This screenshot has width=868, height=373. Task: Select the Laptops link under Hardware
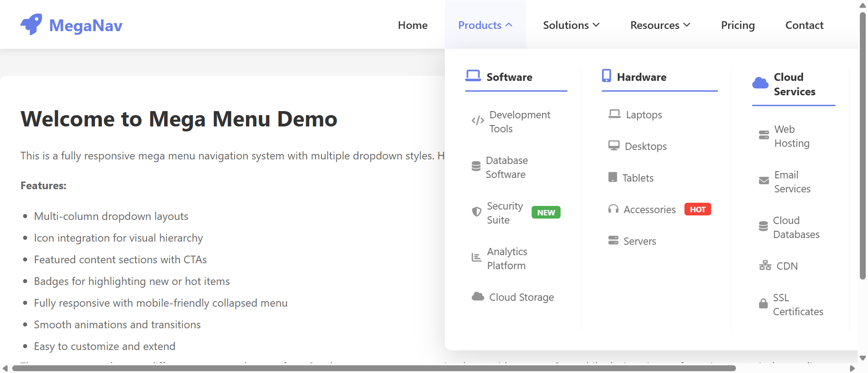(x=643, y=115)
